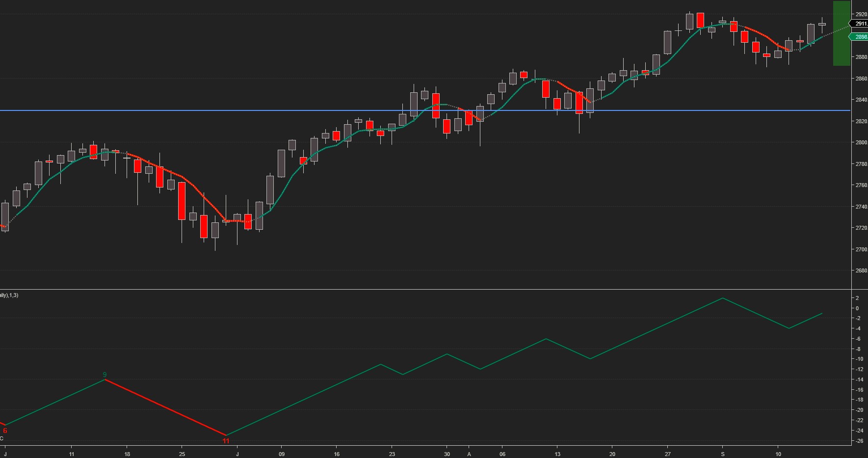868x458 pixels.
Task: Select the -16 label on the indicator scale
Action: pos(859,390)
